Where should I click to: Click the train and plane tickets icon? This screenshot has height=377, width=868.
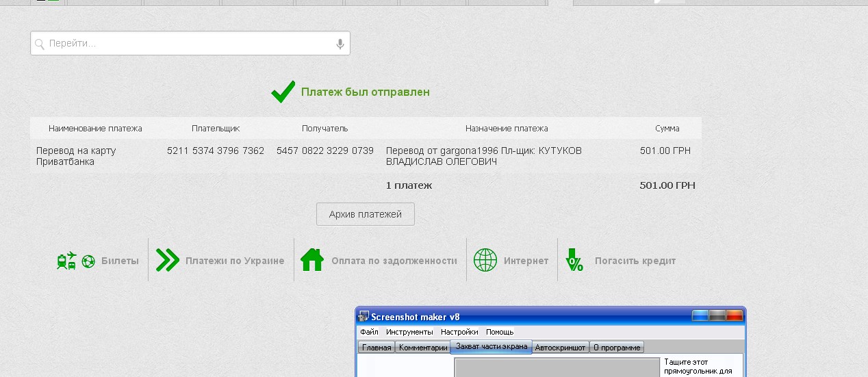coord(75,261)
